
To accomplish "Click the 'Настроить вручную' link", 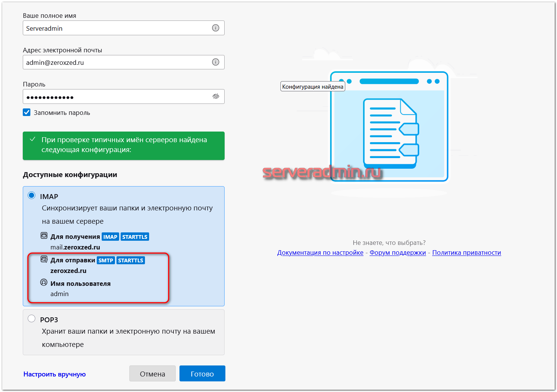I will coord(55,374).
